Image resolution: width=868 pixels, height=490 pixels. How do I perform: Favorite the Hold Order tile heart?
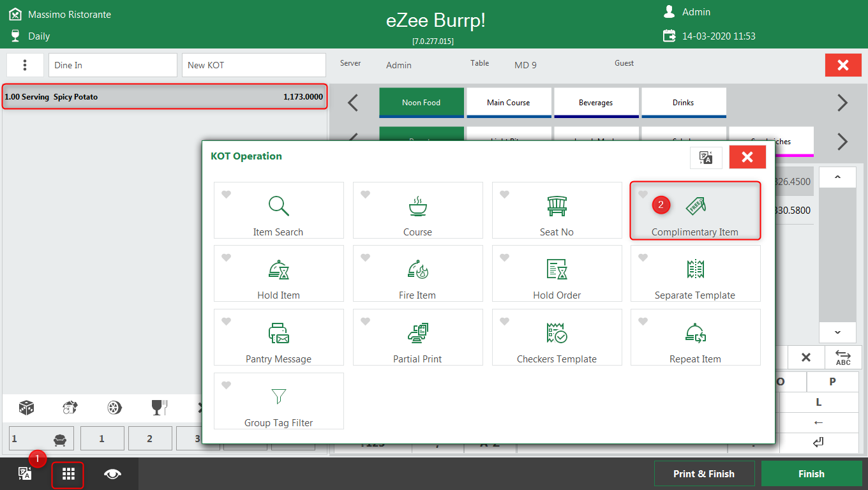[x=504, y=258]
